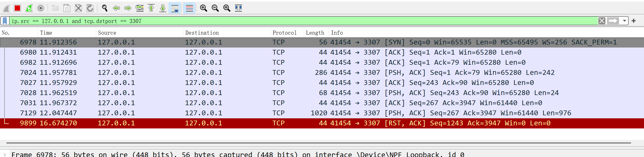
Task: Add a display filter button with plus
Action: tap(634, 21)
